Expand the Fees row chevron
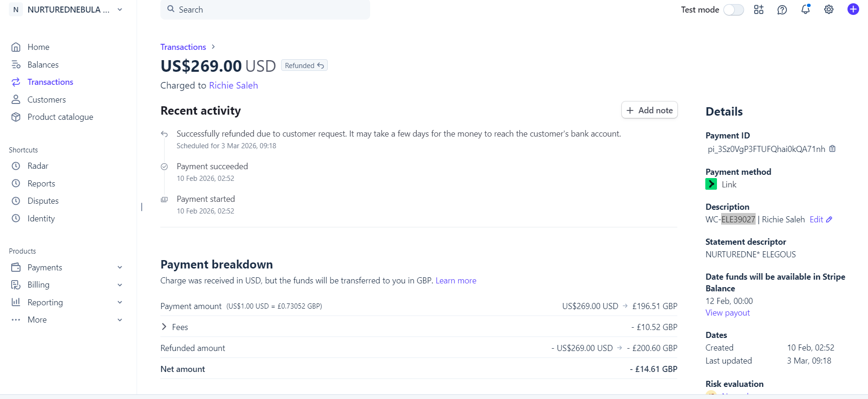Viewport: 868px width, 399px height. pos(164,327)
